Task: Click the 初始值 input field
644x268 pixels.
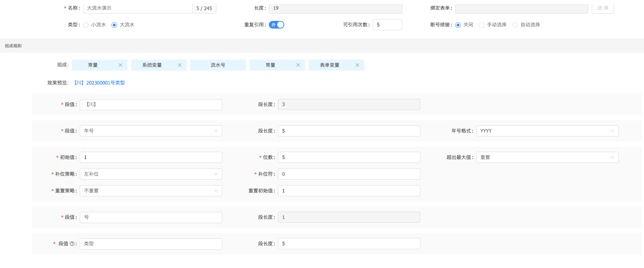Action: (151, 157)
